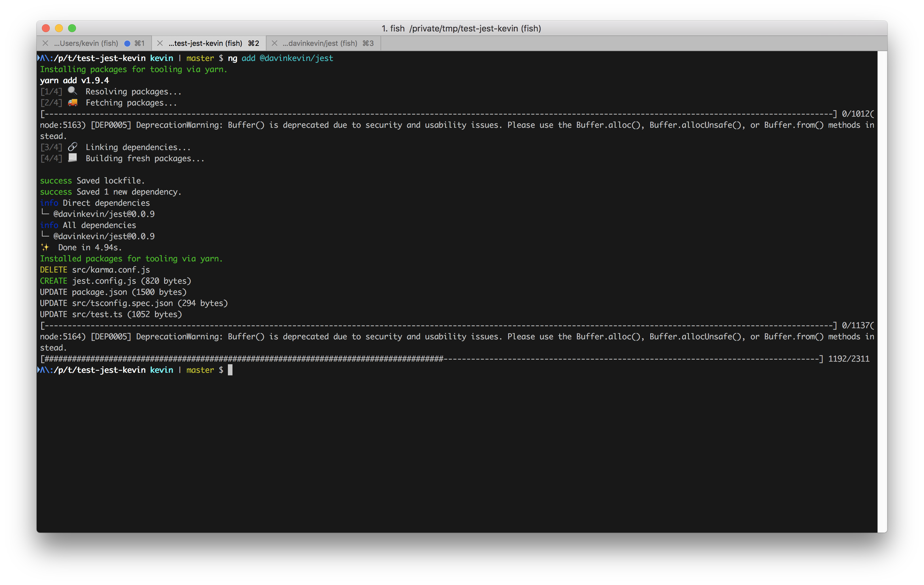
Task: Click the jest.config.js filename in CREATE line
Action: click(104, 281)
